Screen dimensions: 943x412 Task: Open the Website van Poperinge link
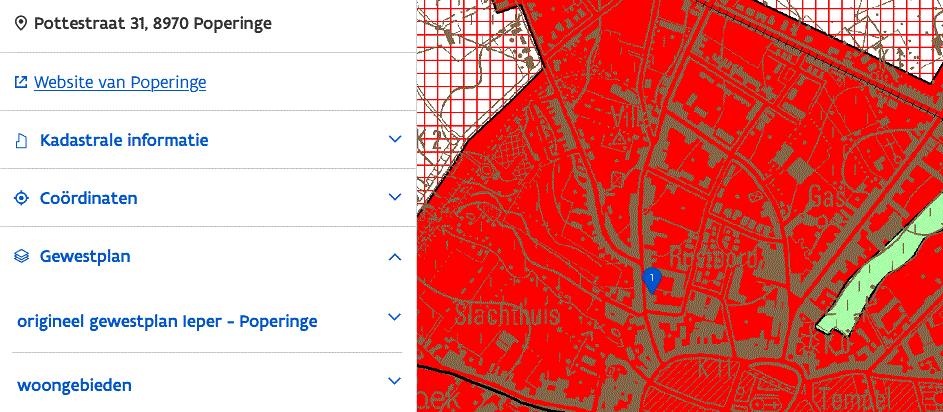point(120,82)
